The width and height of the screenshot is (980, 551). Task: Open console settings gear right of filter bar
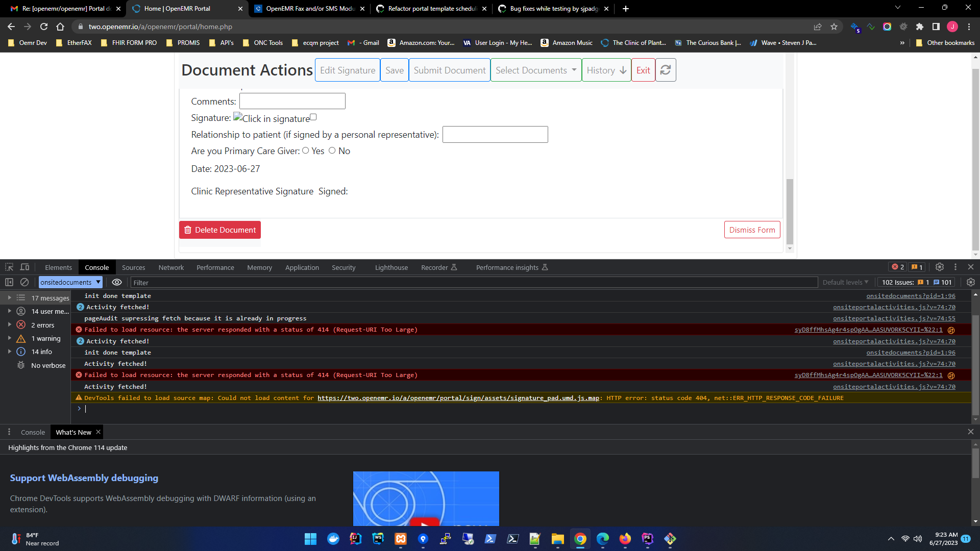pyautogui.click(x=970, y=282)
